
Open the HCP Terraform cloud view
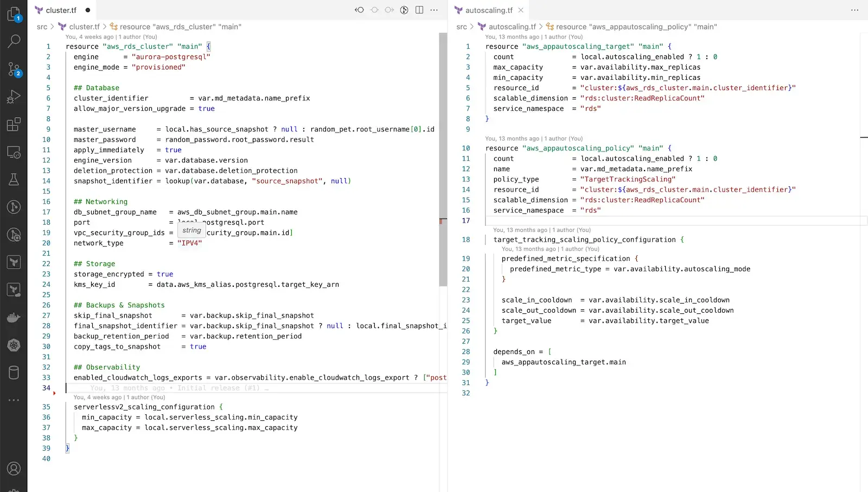(14, 290)
